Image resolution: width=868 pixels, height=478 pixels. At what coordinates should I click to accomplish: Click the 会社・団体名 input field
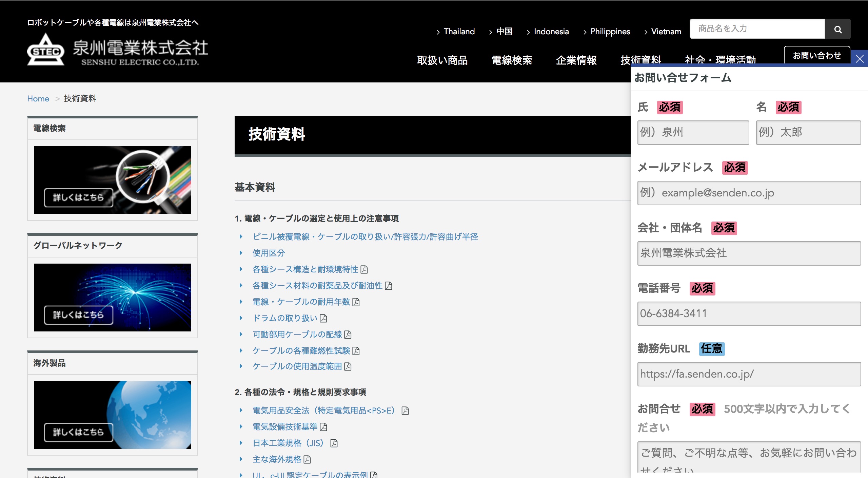[x=749, y=253]
